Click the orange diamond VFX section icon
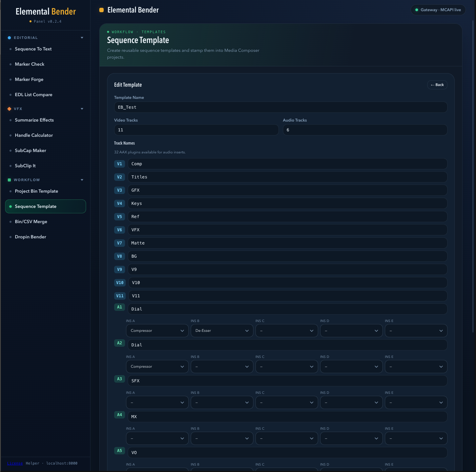The height and width of the screenshot is (472, 476). 9,109
